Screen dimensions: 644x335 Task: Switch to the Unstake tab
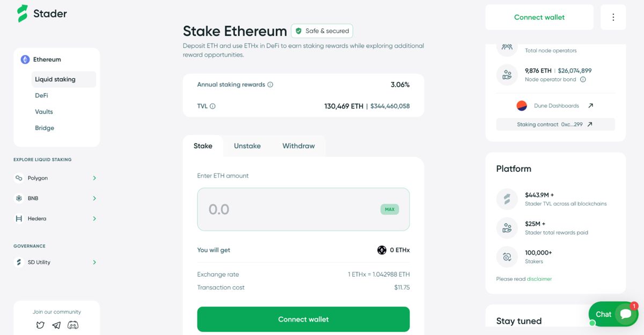[x=247, y=146]
